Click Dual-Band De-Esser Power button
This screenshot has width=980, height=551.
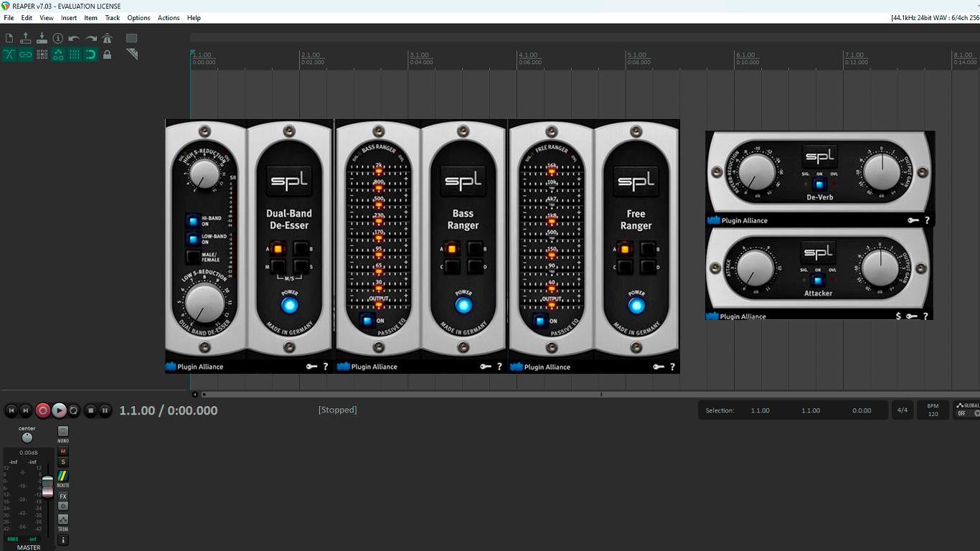(289, 306)
